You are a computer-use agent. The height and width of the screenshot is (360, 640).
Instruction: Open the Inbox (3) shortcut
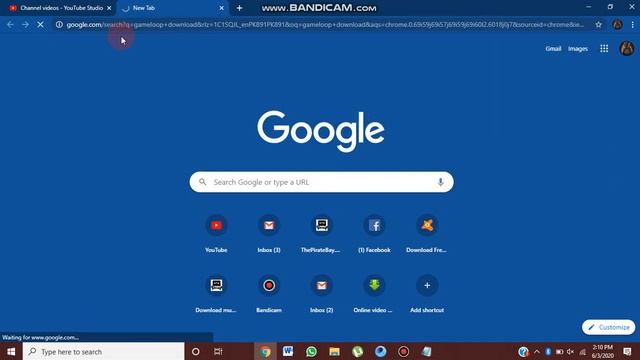[x=269, y=225]
